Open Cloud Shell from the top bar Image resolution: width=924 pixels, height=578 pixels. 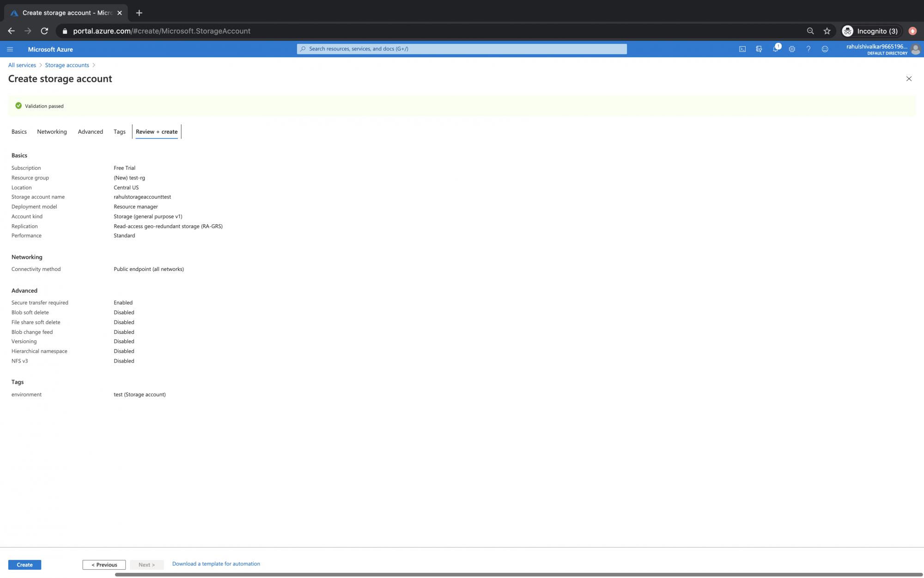point(742,49)
